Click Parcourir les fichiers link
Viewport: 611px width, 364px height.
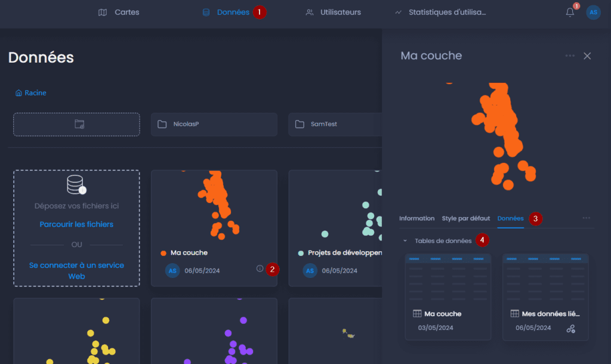(x=76, y=224)
